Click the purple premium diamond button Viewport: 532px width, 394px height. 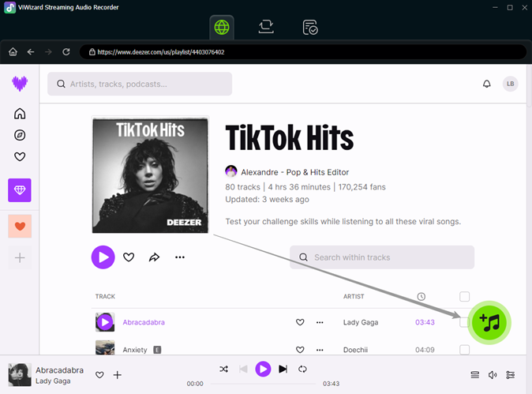tap(20, 190)
